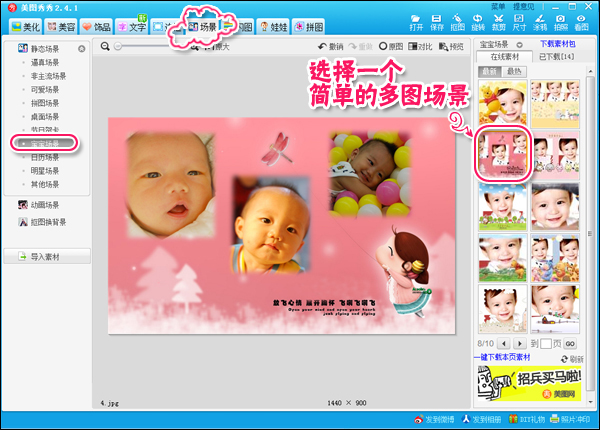The height and width of the screenshot is (430, 600).
Task: Click the 下载素材包 link
Action: pyautogui.click(x=558, y=44)
